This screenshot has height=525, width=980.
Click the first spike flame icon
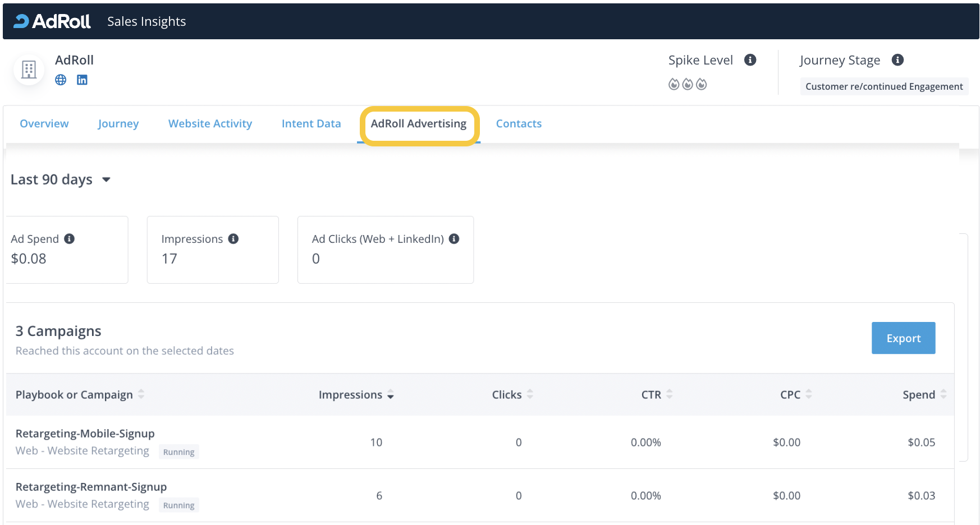674,84
